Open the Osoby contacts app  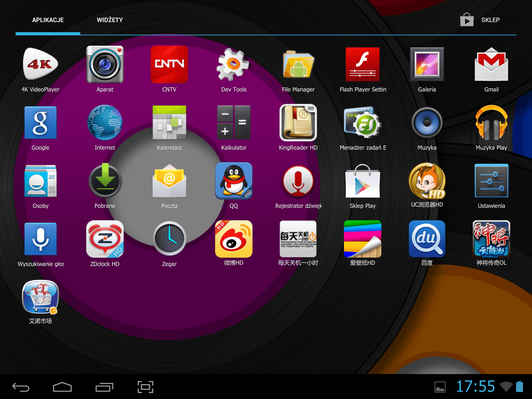pos(41,181)
